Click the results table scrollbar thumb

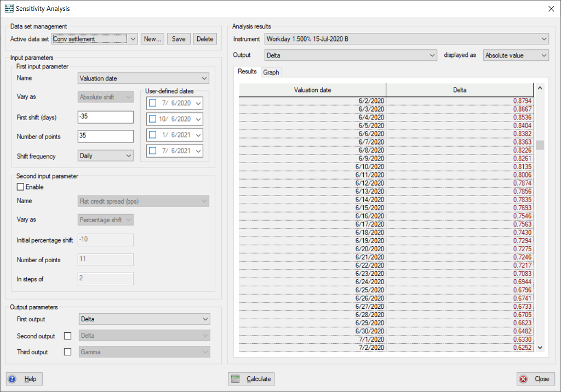coord(540,145)
